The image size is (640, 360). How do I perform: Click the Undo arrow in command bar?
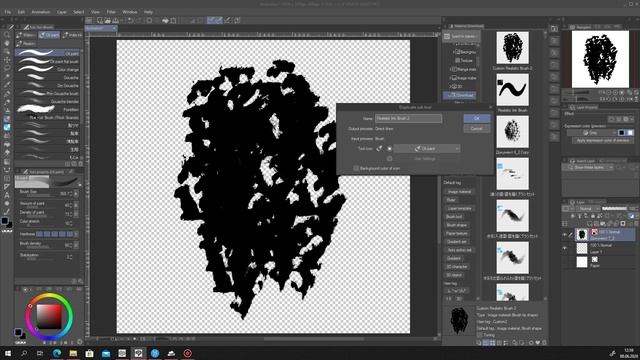(130, 20)
